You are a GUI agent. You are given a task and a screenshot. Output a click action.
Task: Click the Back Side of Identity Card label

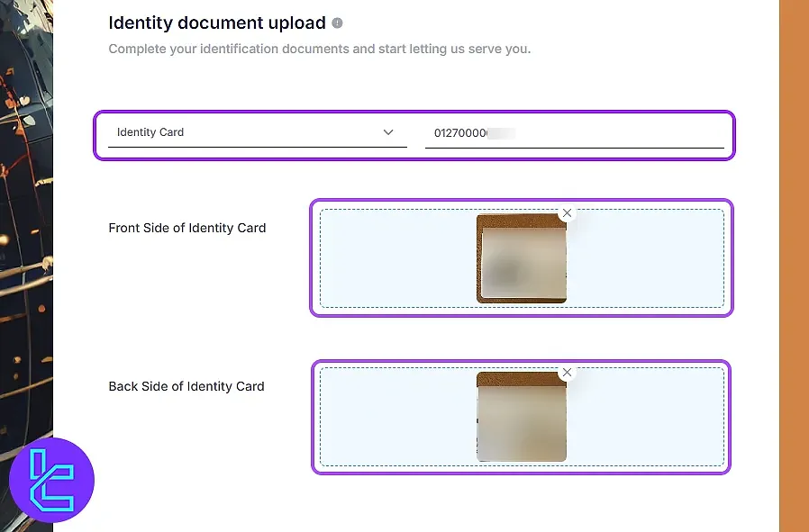tap(186, 386)
